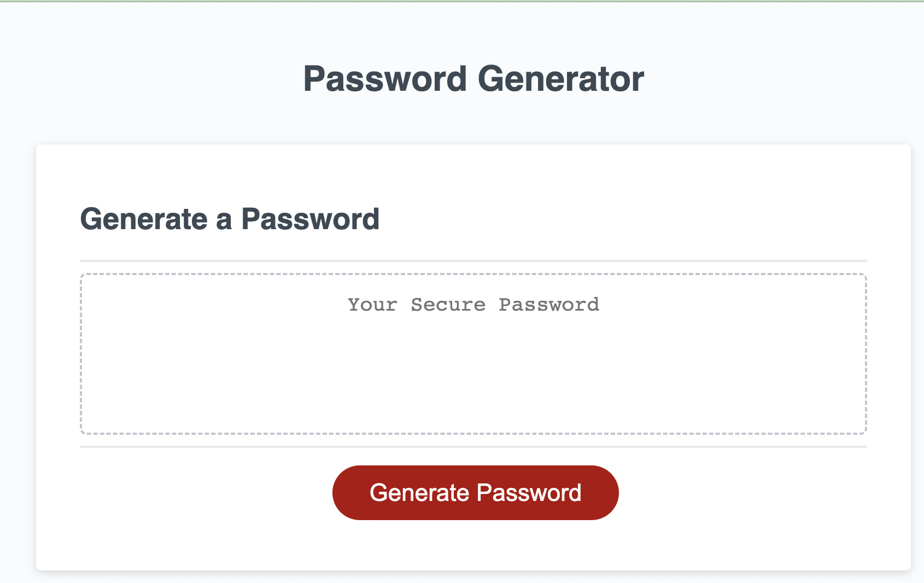
Task: Click the Generate a Password heading
Action: 230,219
